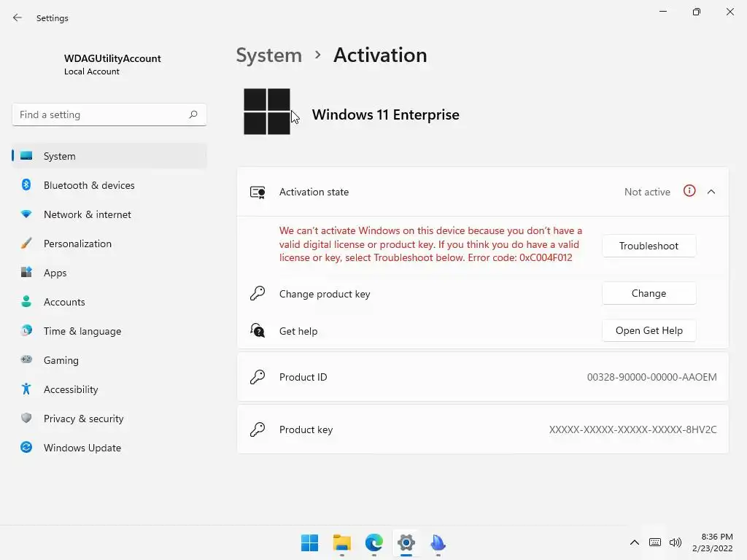Click the key icon next to Product ID
747x560 pixels.
[258, 377]
